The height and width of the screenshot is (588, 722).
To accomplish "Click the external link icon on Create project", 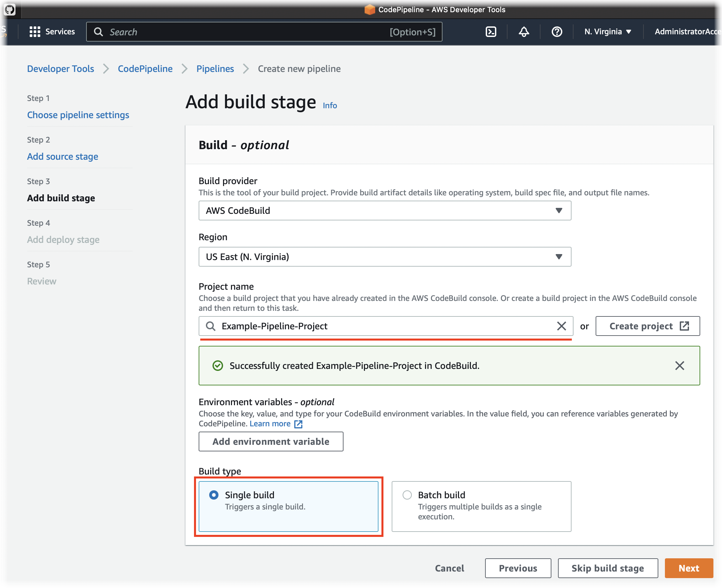I will point(684,326).
